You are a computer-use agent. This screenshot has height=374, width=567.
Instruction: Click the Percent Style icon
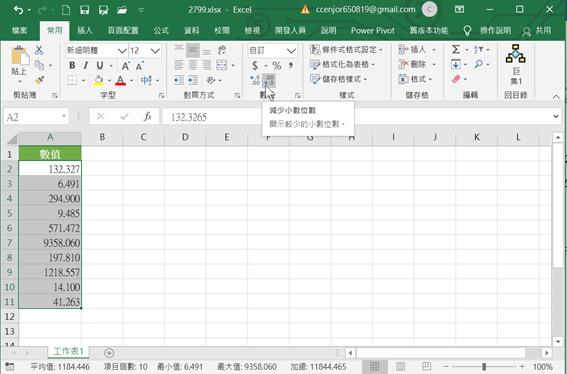(277, 65)
